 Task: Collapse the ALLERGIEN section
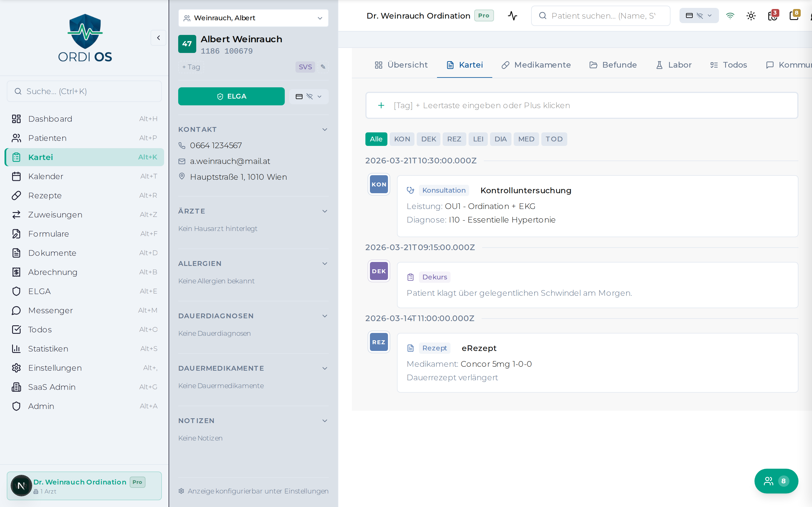coord(325,264)
